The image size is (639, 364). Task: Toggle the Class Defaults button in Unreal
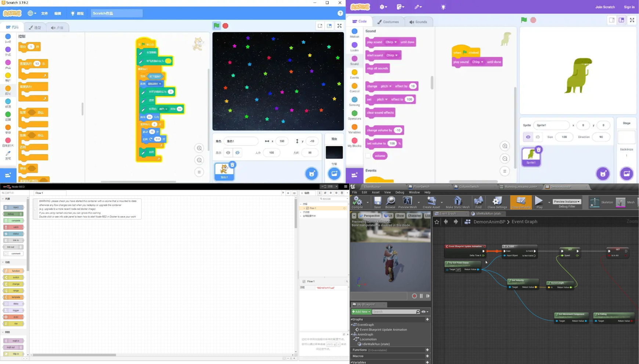tap(521, 202)
